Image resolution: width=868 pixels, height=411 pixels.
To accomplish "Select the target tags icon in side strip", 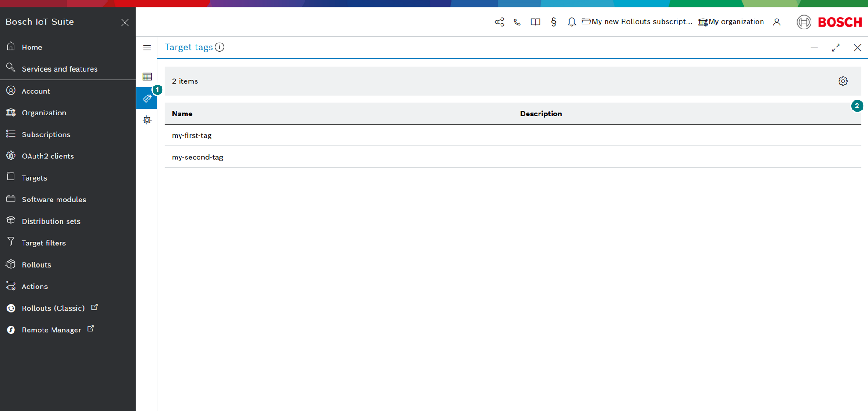I will pyautogui.click(x=147, y=98).
